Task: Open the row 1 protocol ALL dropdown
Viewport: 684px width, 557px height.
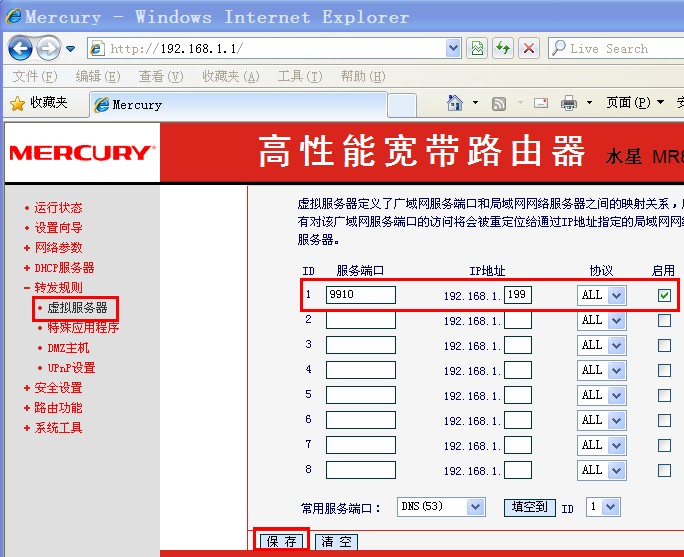Action: click(602, 295)
